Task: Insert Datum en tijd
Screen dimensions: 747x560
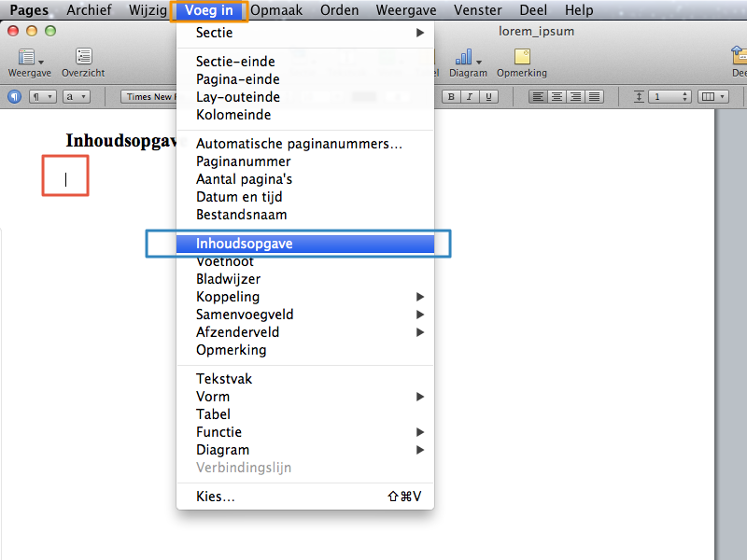Action: [305, 197]
